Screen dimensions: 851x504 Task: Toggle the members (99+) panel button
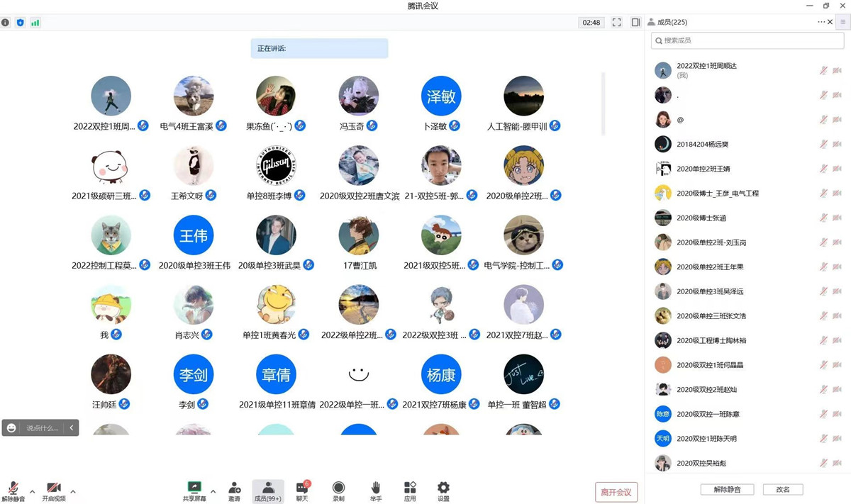pos(268,490)
